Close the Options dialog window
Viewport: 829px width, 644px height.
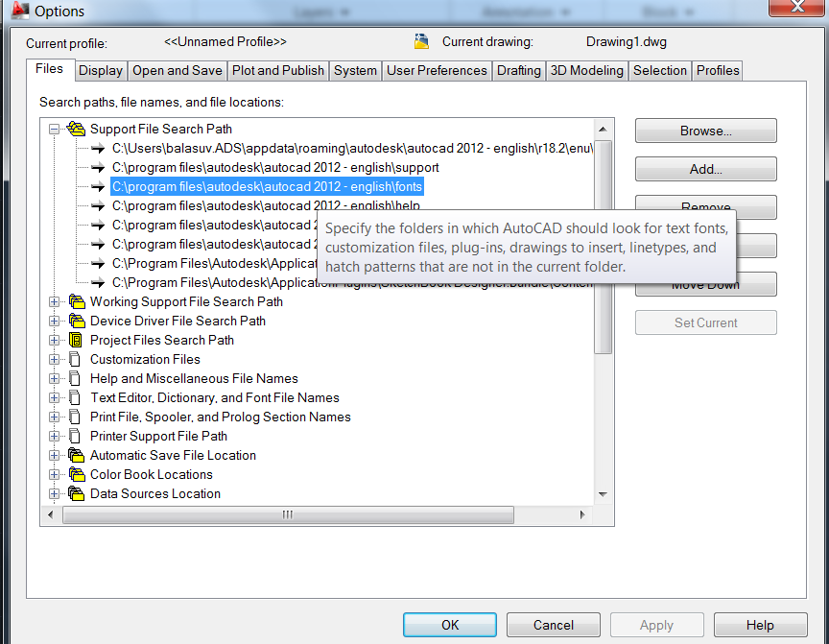pos(796,8)
